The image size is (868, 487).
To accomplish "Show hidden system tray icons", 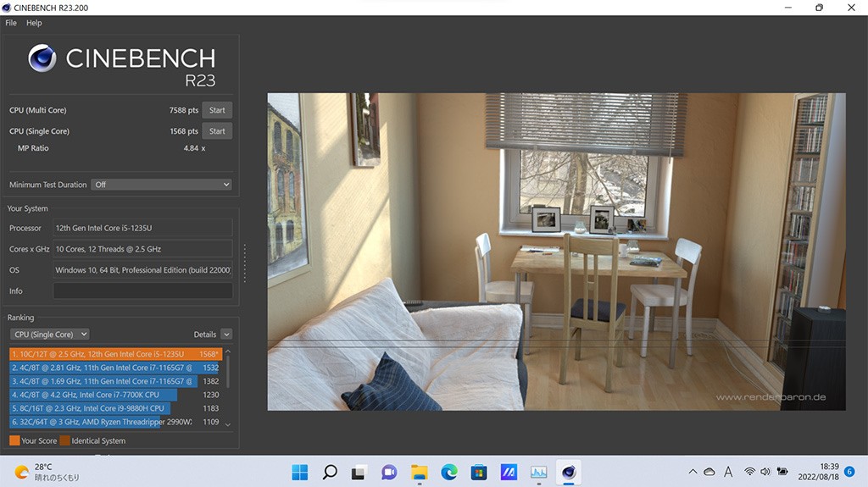I will 692,472.
